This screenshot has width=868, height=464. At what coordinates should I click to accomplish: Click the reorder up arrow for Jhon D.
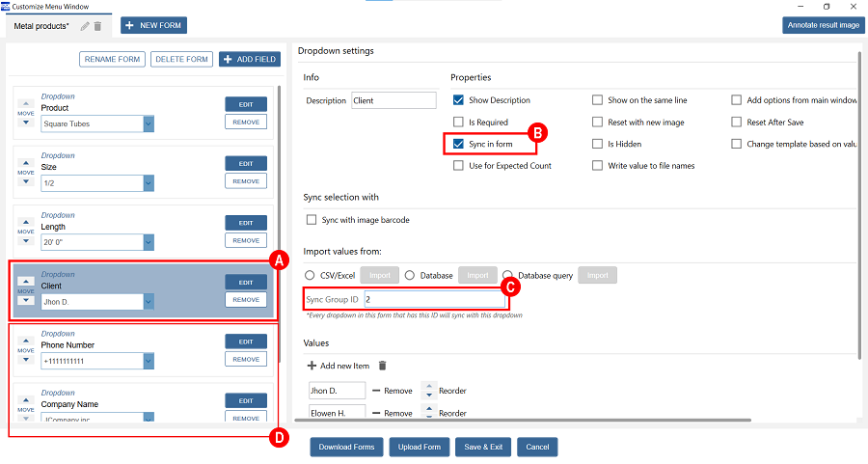pos(429,386)
